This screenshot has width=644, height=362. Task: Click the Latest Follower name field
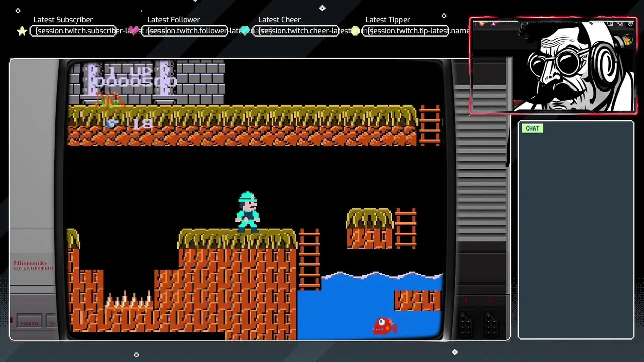pos(185,31)
